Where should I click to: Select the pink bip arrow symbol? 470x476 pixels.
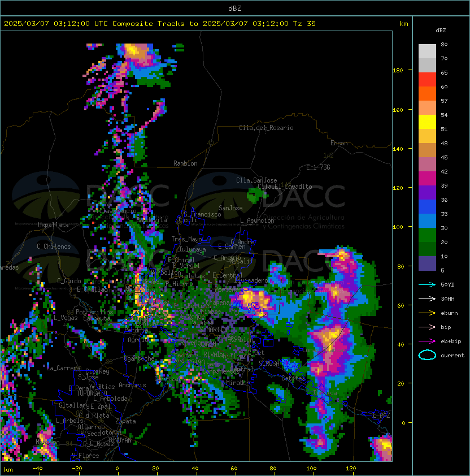pos(427,327)
